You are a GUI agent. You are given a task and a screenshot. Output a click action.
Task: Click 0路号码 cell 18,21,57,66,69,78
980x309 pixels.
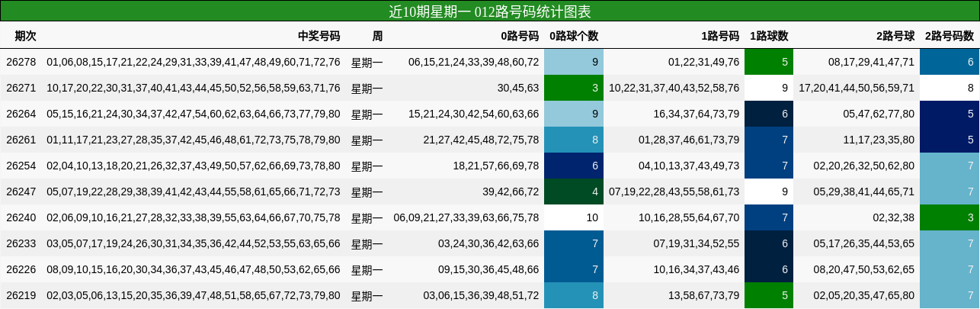tap(496, 166)
